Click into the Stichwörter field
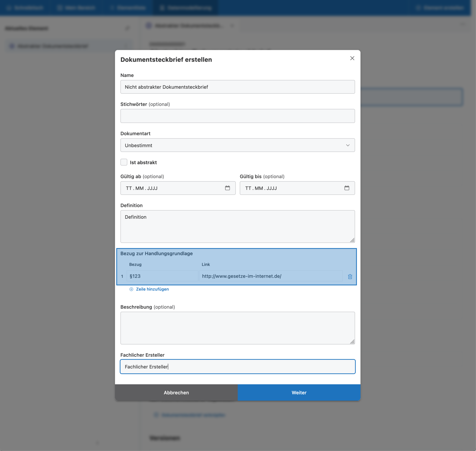This screenshot has width=476, height=451. pyautogui.click(x=237, y=116)
